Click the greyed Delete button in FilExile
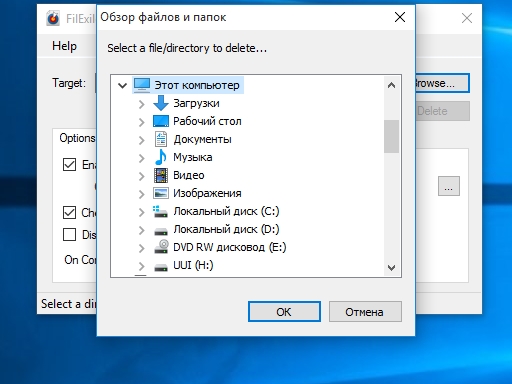Screen dimensions: 512x384 [x=442, y=111]
